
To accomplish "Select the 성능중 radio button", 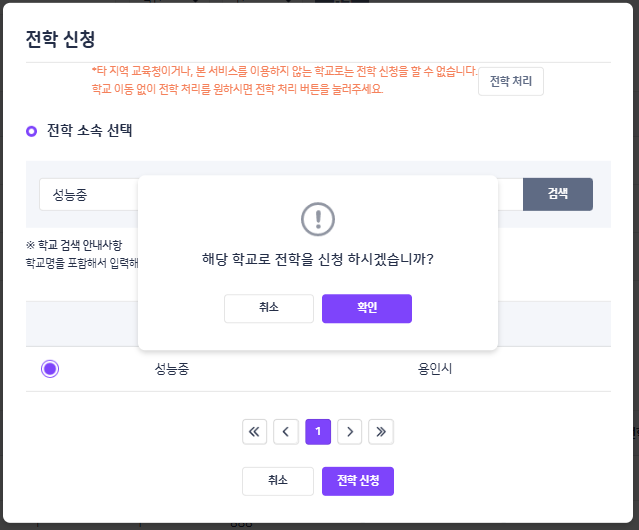I will (x=50, y=369).
